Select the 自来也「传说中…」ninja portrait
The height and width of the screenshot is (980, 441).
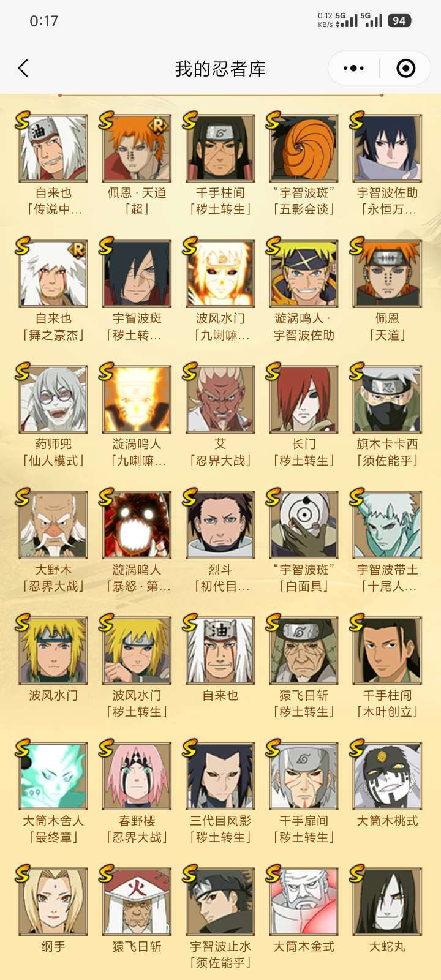[x=54, y=148]
